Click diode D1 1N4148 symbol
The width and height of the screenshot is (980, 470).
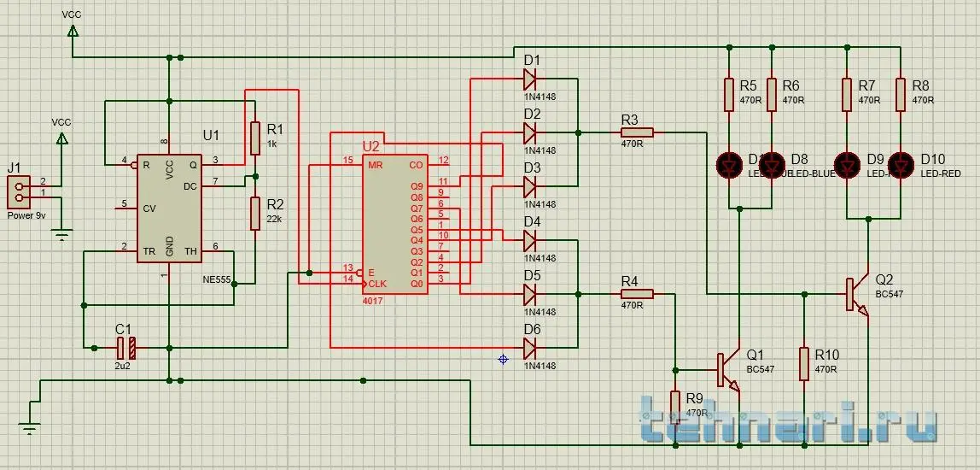[529, 79]
